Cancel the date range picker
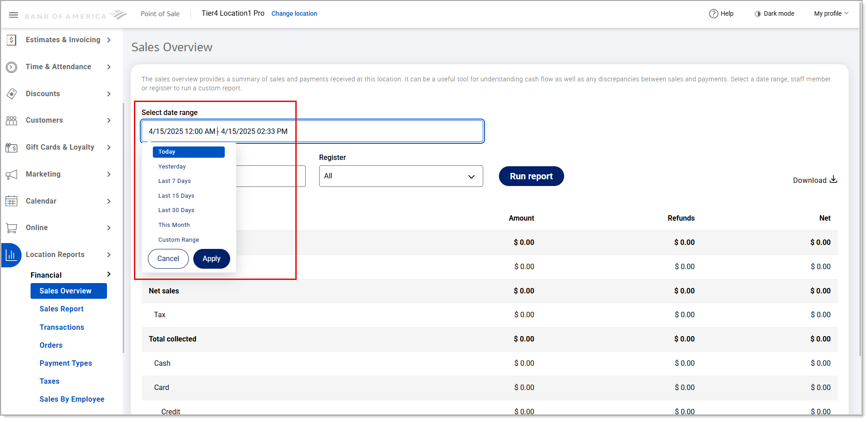 pos(168,259)
